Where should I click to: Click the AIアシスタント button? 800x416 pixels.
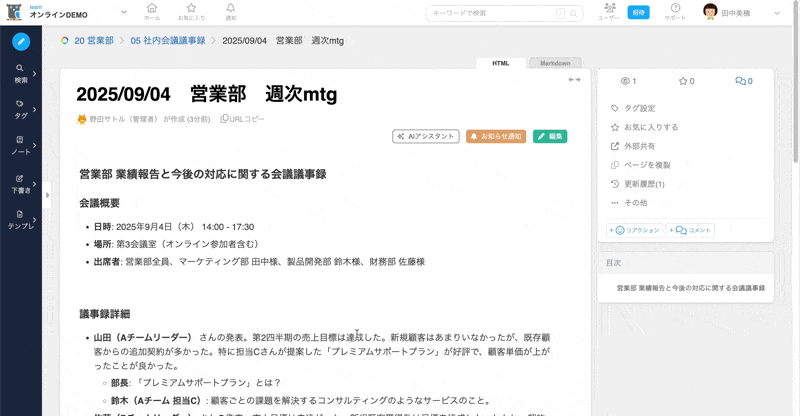point(425,136)
